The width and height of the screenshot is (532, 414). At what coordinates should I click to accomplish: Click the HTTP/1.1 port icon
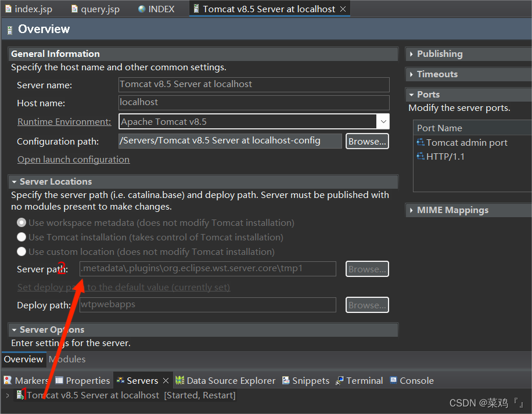click(x=420, y=156)
